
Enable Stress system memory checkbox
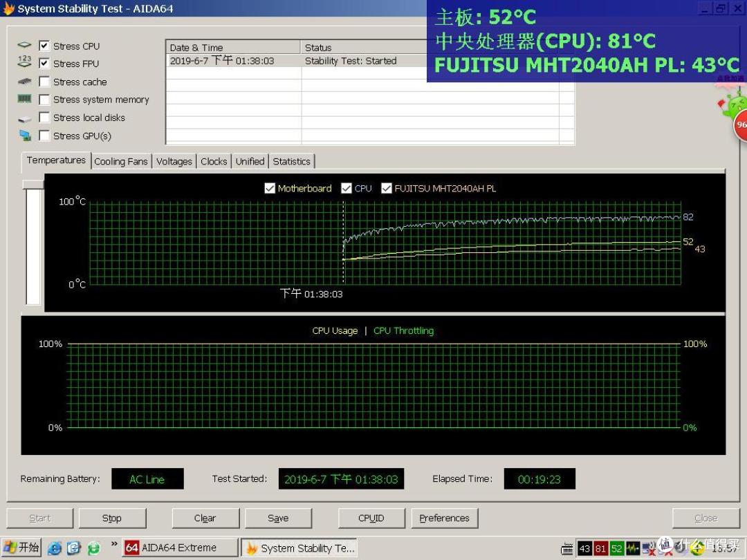click(44, 100)
